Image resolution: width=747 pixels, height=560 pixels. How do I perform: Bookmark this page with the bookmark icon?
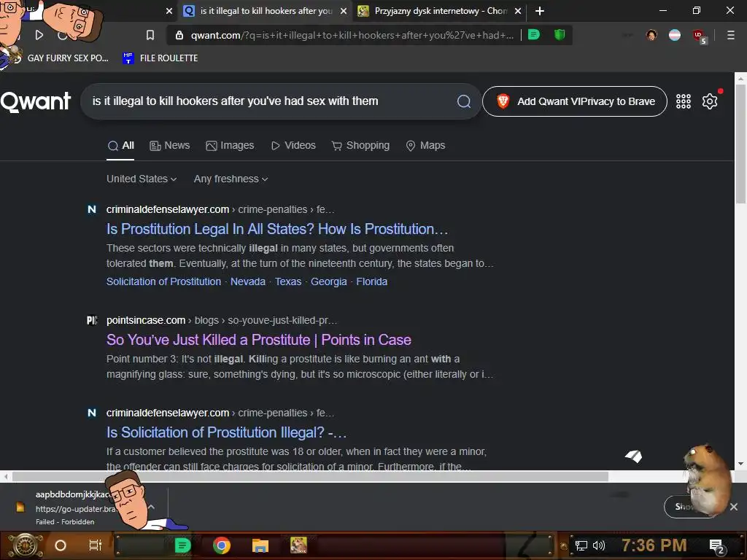point(150,35)
